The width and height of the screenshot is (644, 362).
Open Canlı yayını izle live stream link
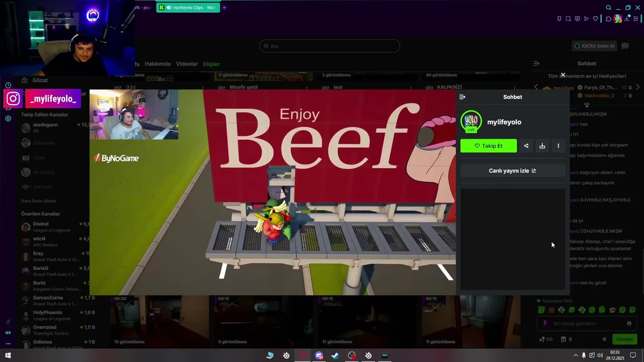513,170
